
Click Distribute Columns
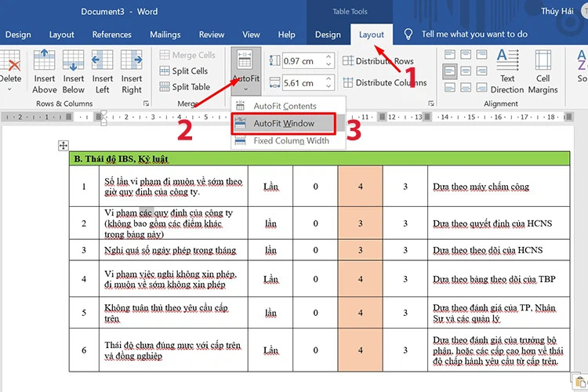click(x=384, y=82)
